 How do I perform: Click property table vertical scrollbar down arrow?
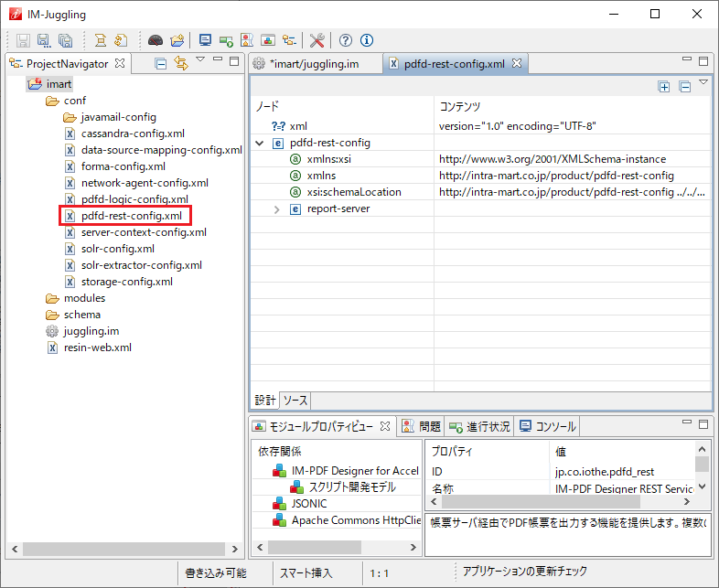coord(702,486)
